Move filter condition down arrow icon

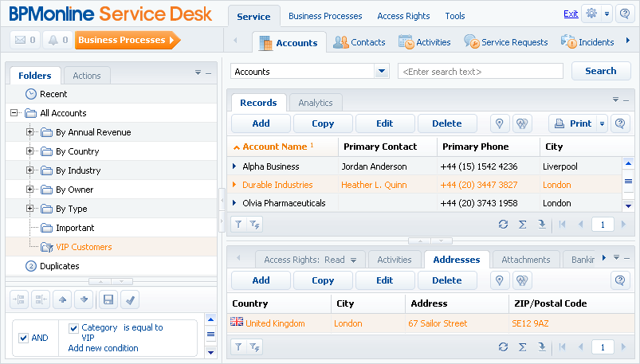84,300
